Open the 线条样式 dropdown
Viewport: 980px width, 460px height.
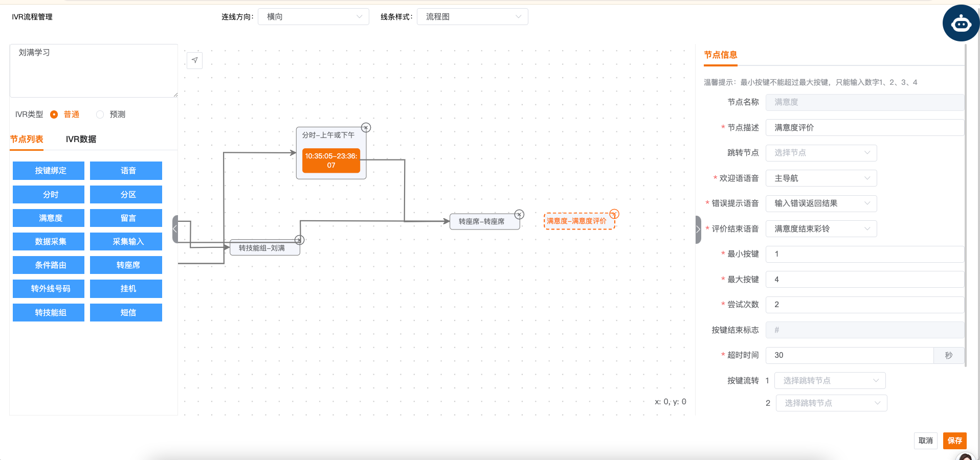(472, 17)
